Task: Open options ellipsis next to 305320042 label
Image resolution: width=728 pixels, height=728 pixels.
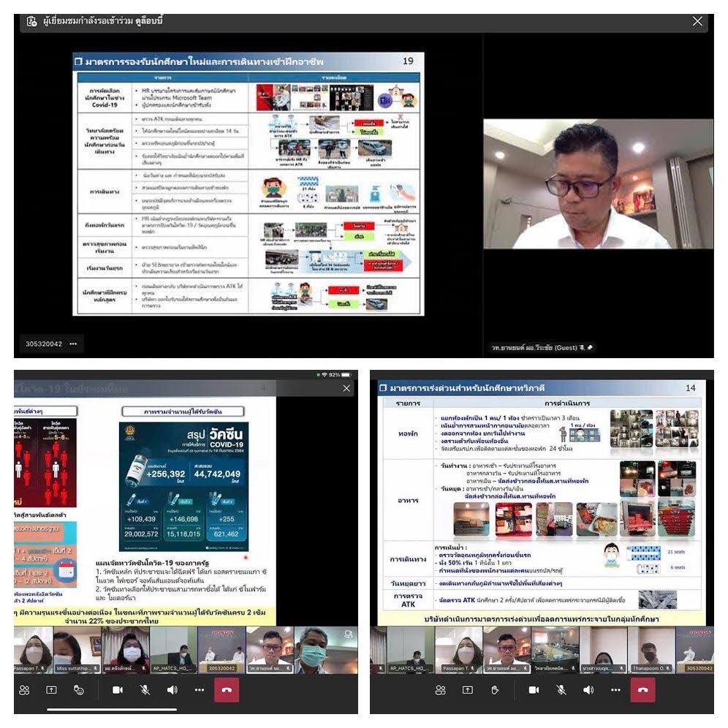Action: pos(73,344)
